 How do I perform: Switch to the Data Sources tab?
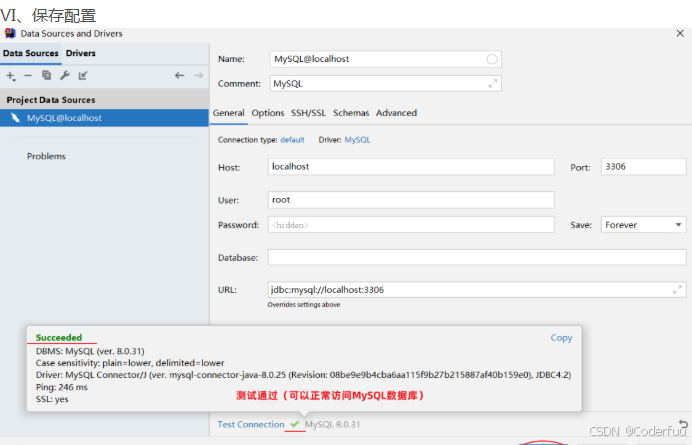30,53
